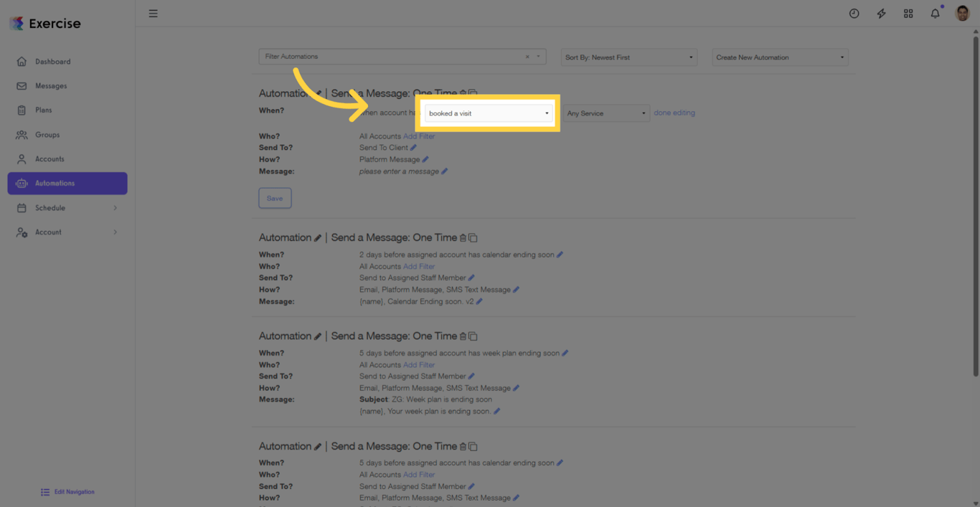Open Sort By: Newest First dropdown

(628, 57)
